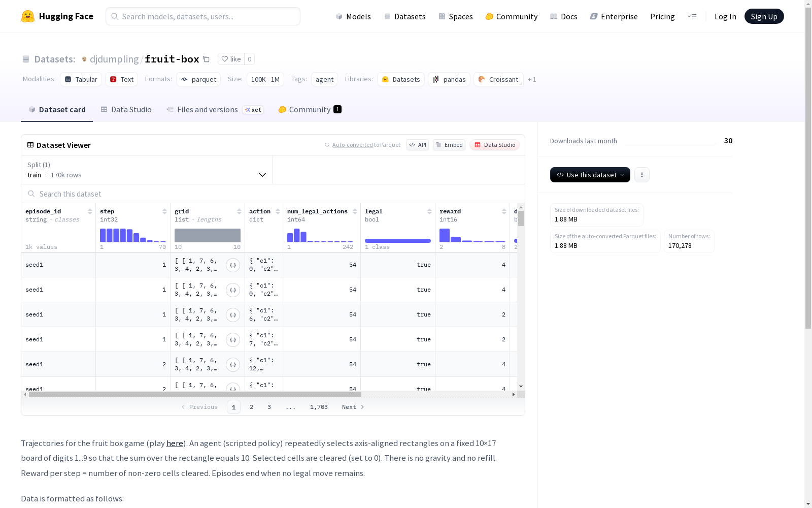The width and height of the screenshot is (812, 508).
Task: Sort by episode_id column
Action: 90,211
